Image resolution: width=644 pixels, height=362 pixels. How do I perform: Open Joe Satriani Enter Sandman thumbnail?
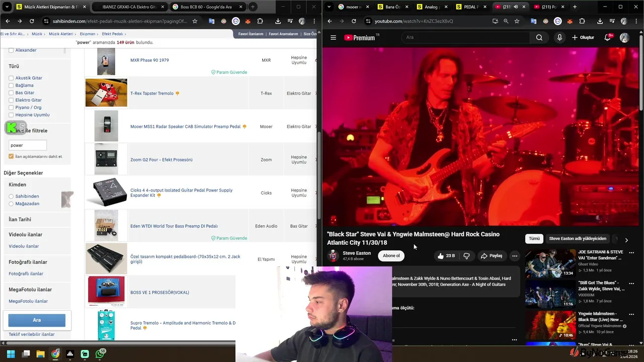(x=550, y=263)
